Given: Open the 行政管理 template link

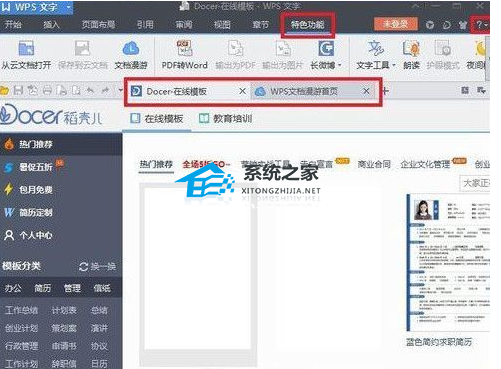Looking at the screenshot, I should pos(21,346).
